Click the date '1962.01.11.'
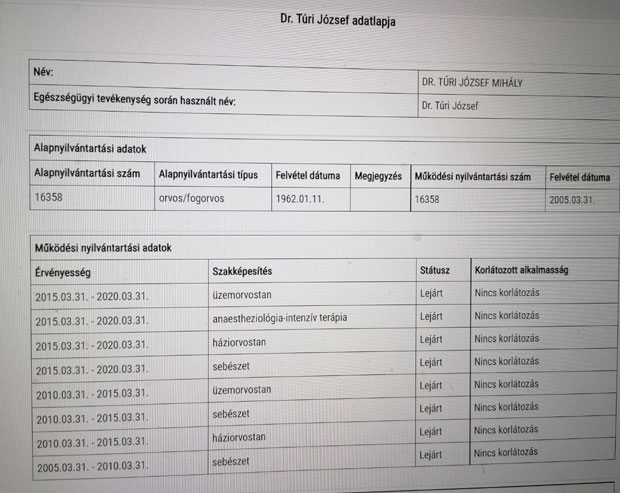Screen dimensions: 620x493 point(300,199)
